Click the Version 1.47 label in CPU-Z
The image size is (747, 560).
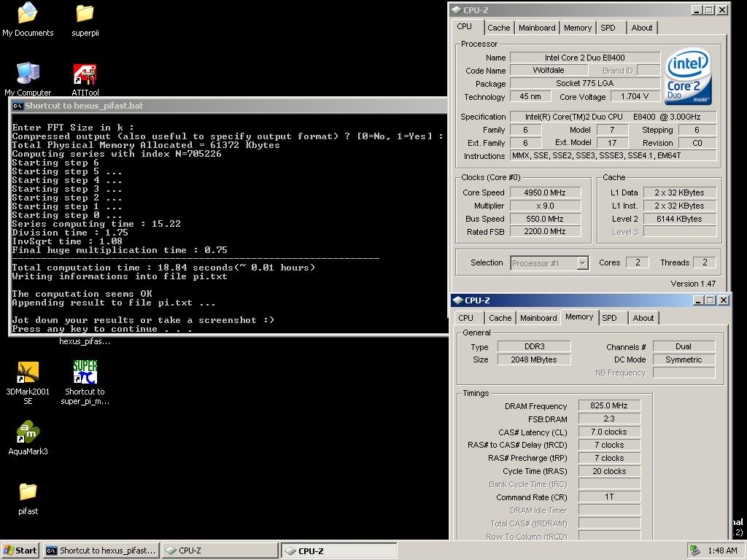tap(693, 284)
